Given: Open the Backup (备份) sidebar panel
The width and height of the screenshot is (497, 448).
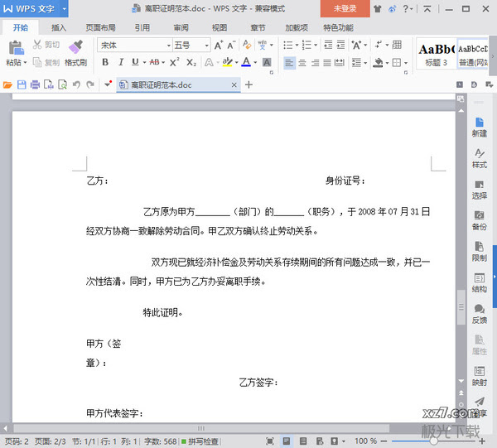Looking at the screenshot, I should click(480, 221).
